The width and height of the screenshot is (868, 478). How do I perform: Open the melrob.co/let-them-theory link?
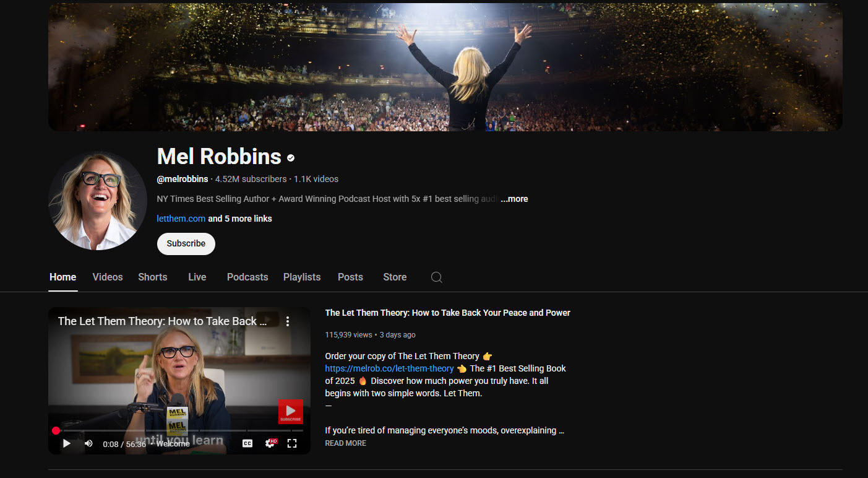[389, 368]
